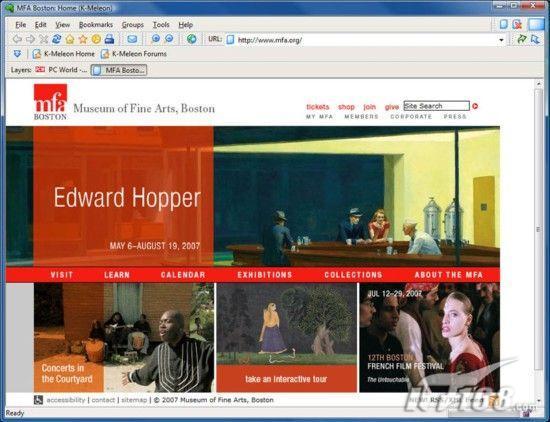Click the accessibility footer link

[66, 400]
